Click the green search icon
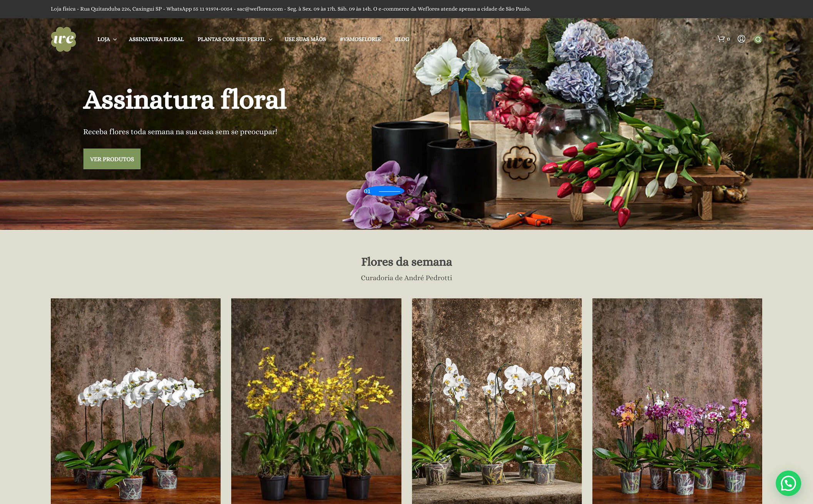 [x=758, y=39]
